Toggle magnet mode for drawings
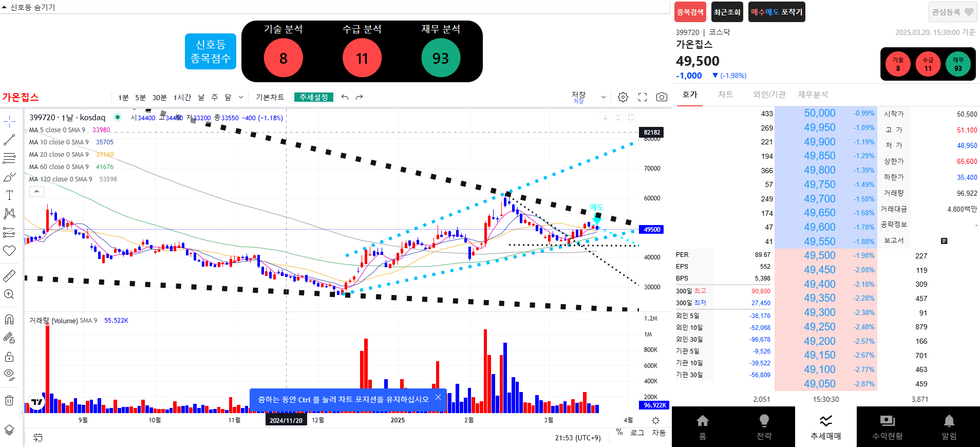 click(x=9, y=320)
